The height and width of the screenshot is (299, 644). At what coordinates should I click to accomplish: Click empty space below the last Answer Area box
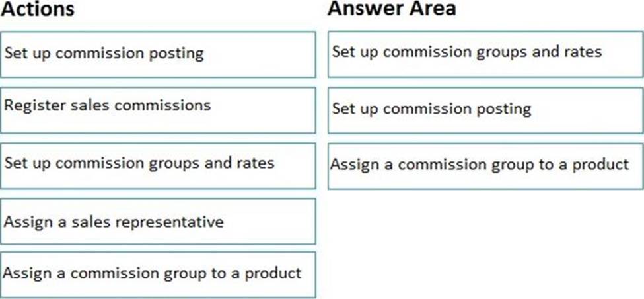coord(485,243)
